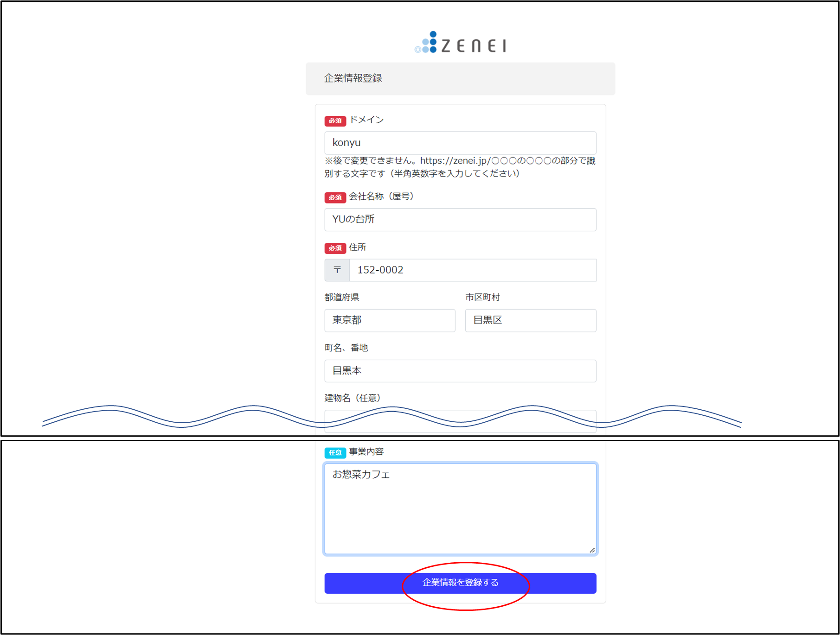The image size is (840, 635).
Task: Submit with 企業情報を登録する button
Action: coord(460,583)
